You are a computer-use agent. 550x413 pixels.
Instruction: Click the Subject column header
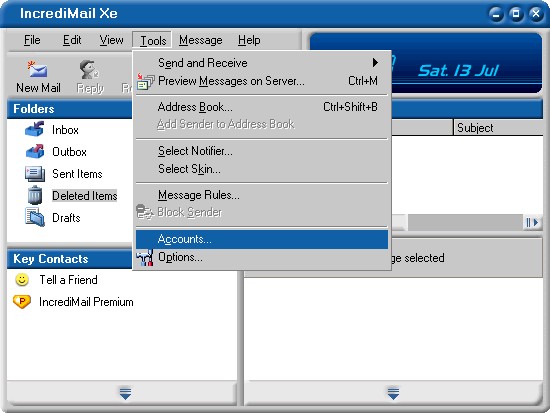tap(498, 128)
